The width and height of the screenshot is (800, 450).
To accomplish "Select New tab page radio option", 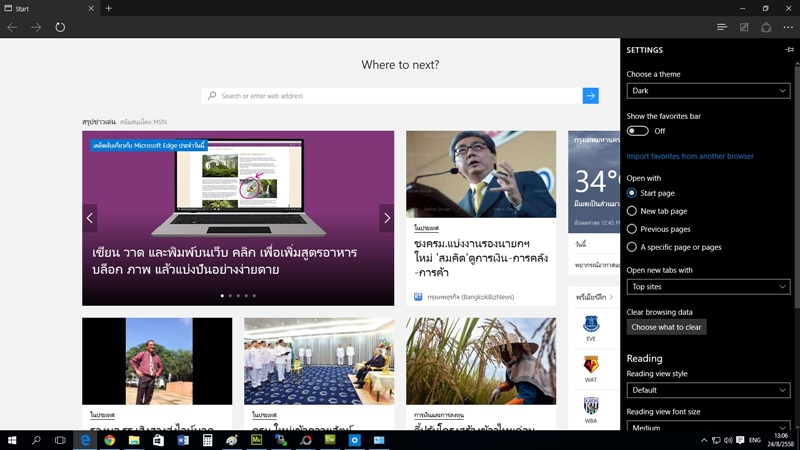I will click(632, 211).
